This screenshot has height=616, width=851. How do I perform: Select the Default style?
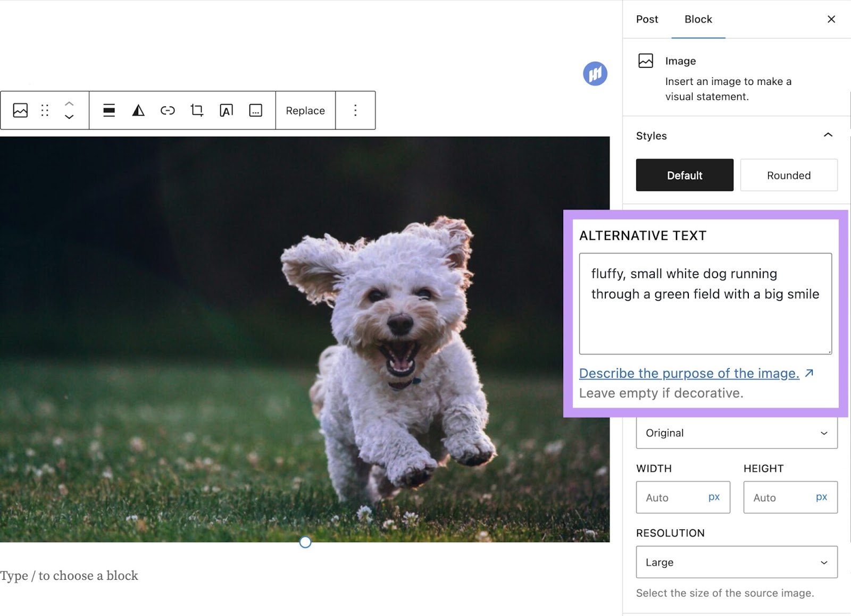pyautogui.click(x=685, y=175)
